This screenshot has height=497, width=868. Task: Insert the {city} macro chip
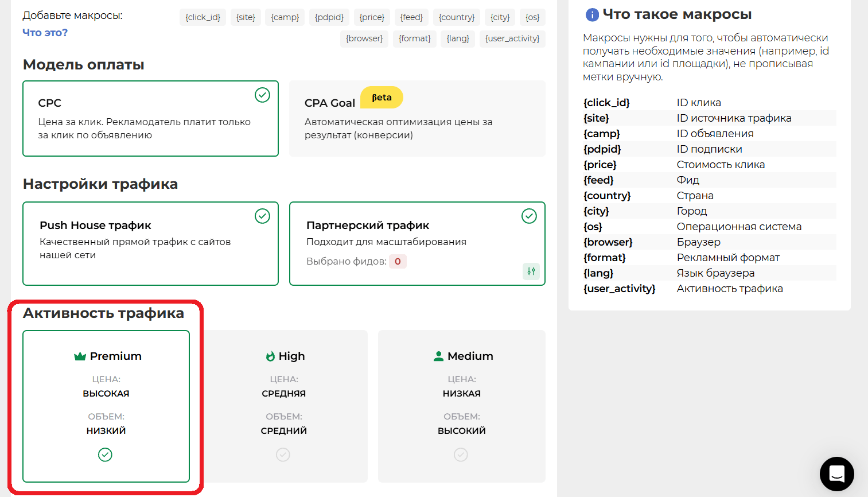500,17
